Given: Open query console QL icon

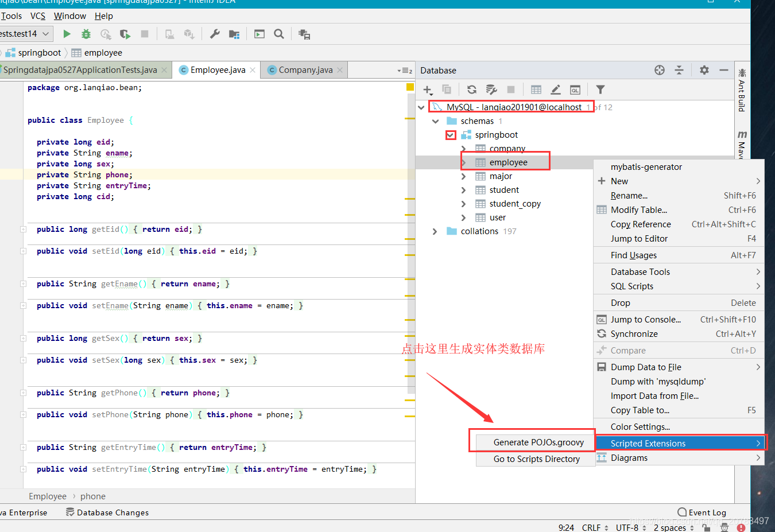Looking at the screenshot, I should [x=575, y=90].
